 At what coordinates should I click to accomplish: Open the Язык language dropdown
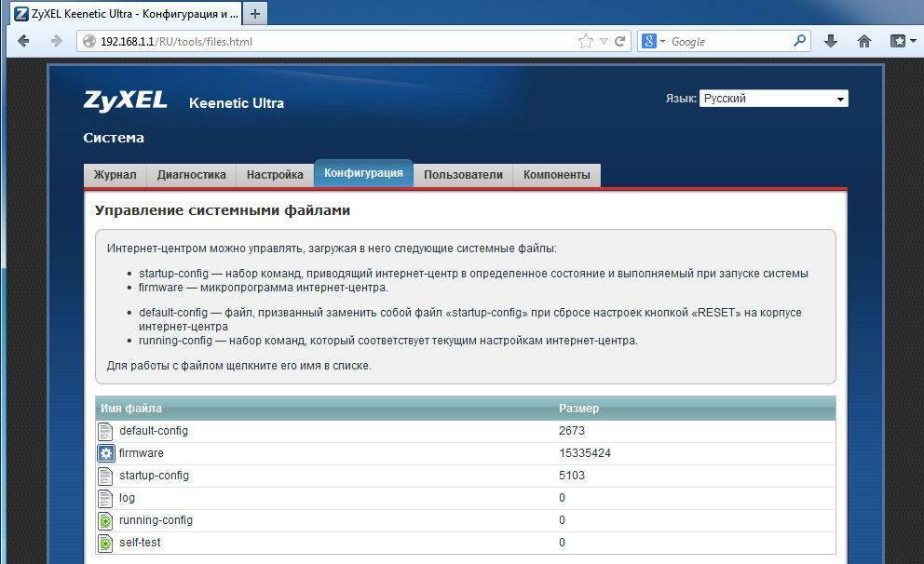pos(773,99)
